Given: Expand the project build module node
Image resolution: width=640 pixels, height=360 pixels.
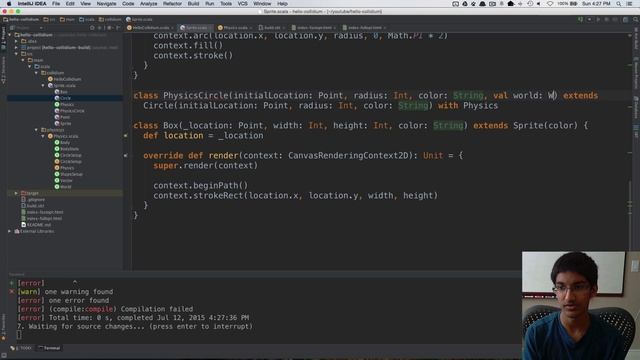Looking at the screenshot, I should coord(16,47).
